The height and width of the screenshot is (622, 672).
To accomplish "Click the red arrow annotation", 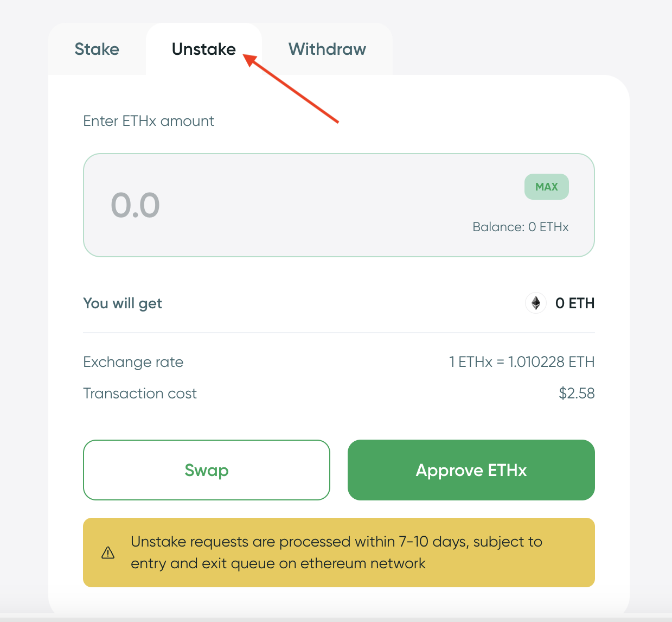I will pos(291,88).
